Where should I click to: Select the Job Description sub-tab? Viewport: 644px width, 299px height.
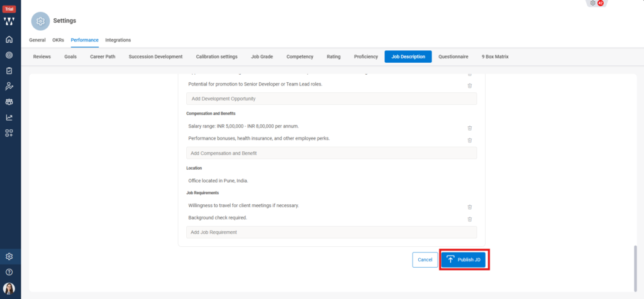pos(408,57)
